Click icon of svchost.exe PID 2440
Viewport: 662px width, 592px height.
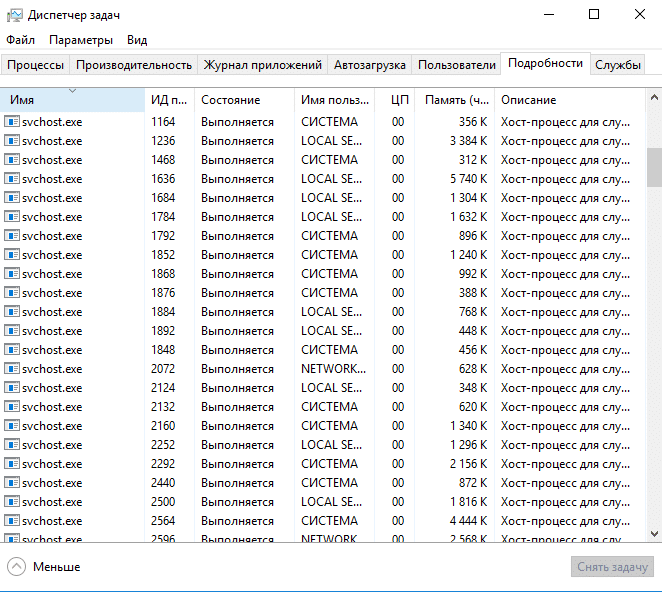(12, 483)
